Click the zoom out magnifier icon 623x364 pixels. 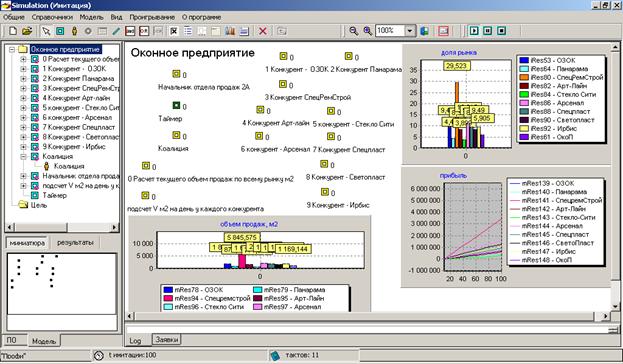pyautogui.click(x=353, y=31)
